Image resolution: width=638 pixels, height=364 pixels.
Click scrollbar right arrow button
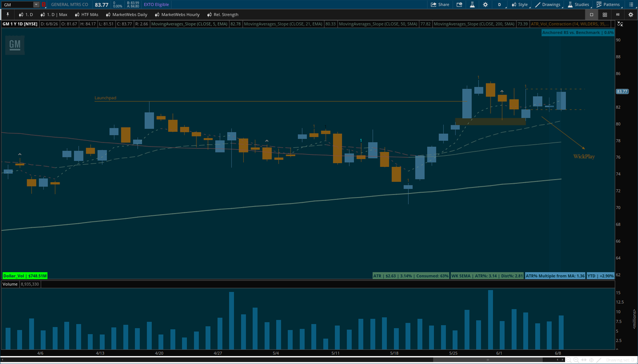[x=563, y=360]
